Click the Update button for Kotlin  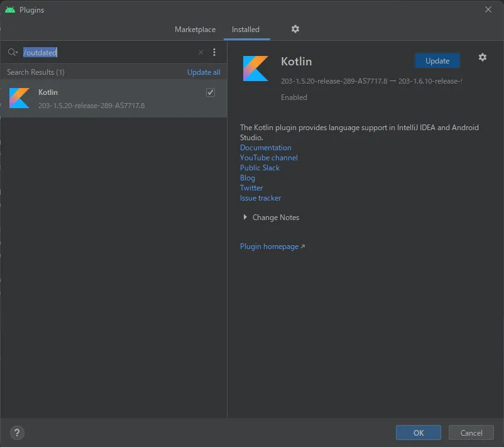tap(437, 61)
